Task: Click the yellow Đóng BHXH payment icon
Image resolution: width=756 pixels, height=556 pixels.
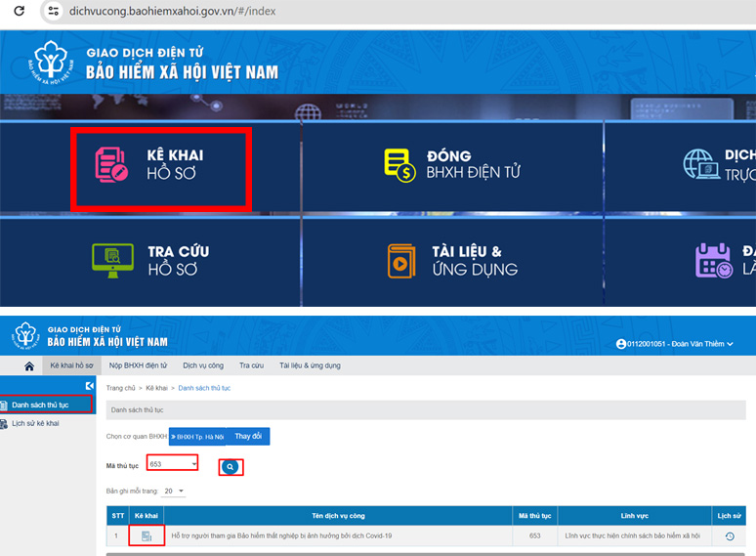Action: coord(399,165)
